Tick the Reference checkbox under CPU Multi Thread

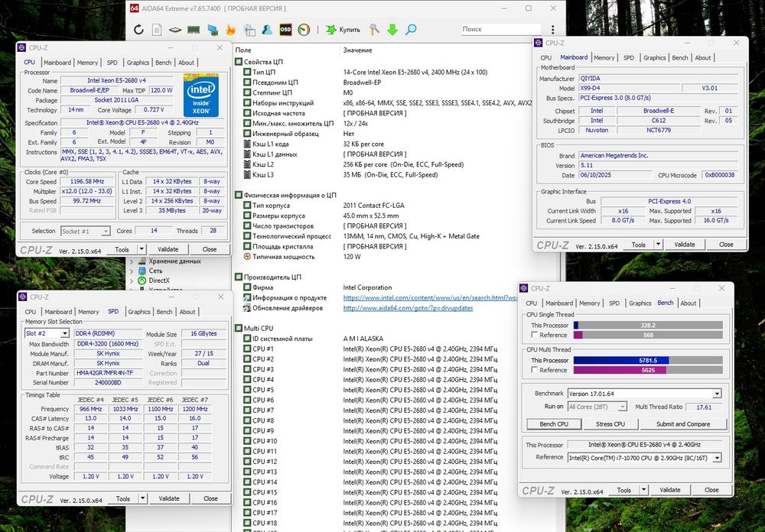click(535, 370)
